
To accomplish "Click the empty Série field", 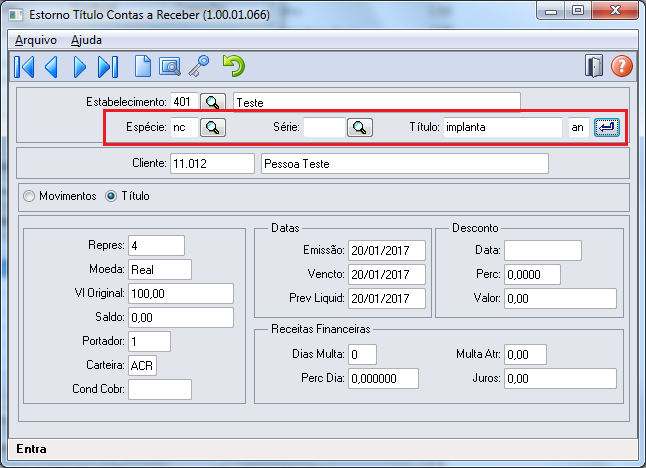I will click(x=324, y=127).
